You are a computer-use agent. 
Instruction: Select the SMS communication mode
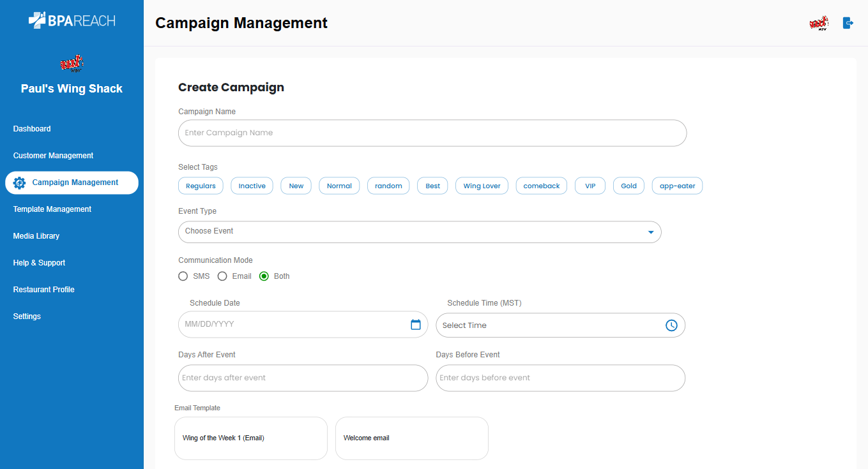point(183,276)
